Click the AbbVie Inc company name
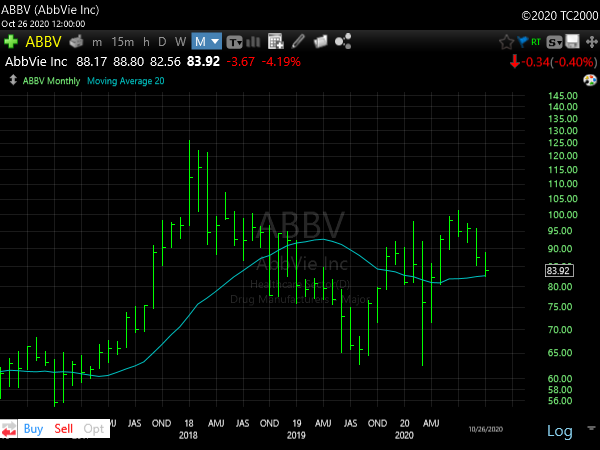 [x=36, y=62]
